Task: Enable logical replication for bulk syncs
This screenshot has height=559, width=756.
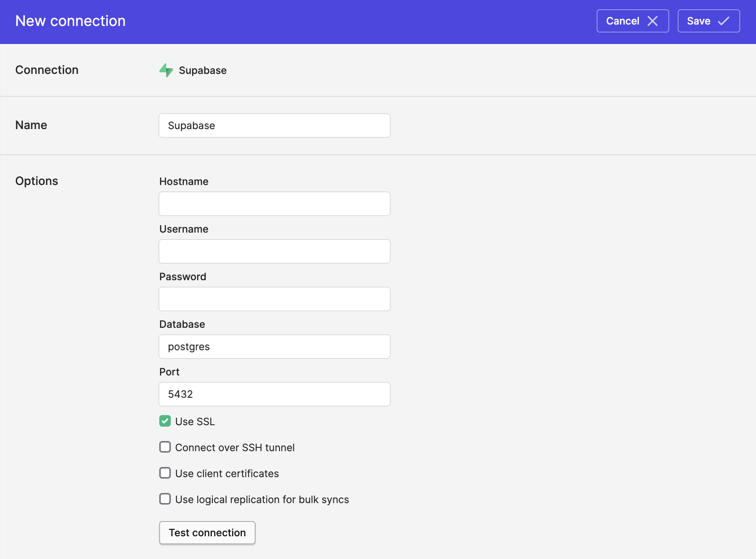Action: (x=165, y=499)
